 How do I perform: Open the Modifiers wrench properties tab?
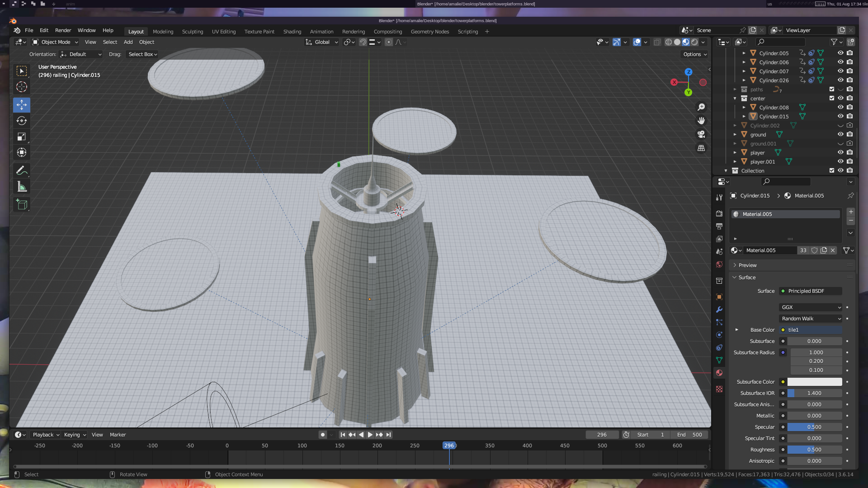[x=719, y=310]
